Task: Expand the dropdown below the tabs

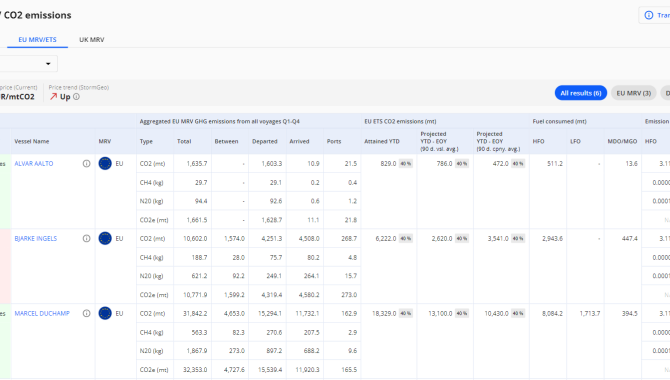Action: 26,64
